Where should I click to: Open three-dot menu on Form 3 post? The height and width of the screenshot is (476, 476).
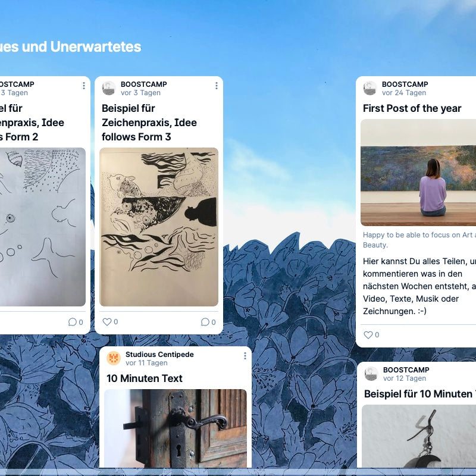click(217, 86)
